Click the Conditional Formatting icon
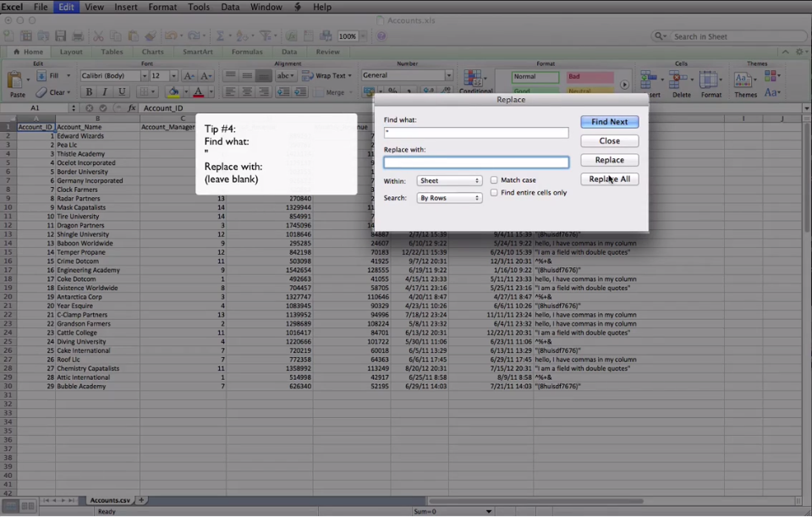The image size is (812, 517). (x=474, y=78)
